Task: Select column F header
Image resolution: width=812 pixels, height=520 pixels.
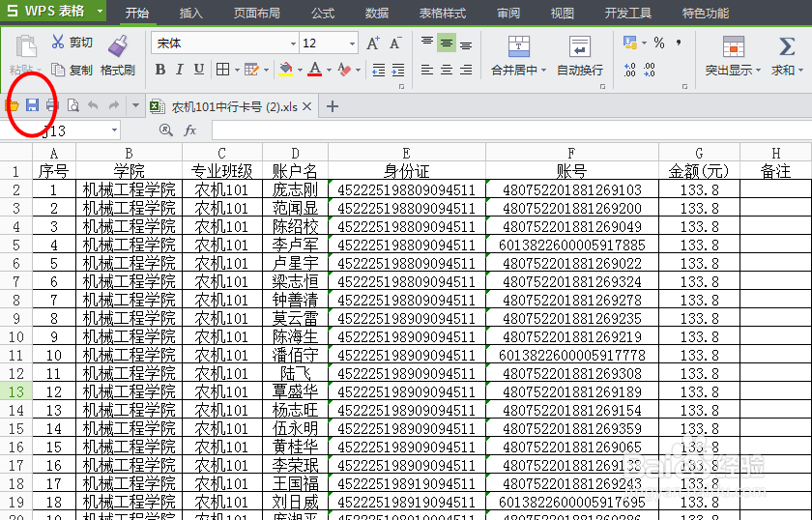Action: pos(571,153)
